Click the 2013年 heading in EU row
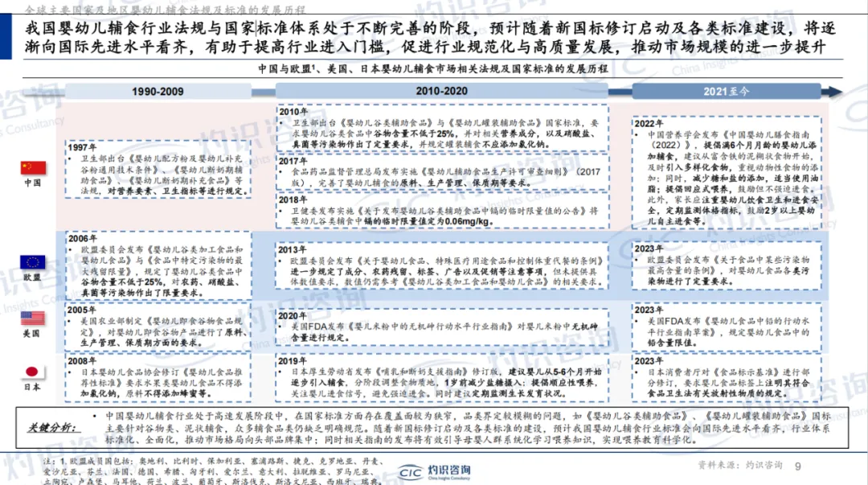Image resolution: width=868 pixels, height=485 pixels. (293, 249)
